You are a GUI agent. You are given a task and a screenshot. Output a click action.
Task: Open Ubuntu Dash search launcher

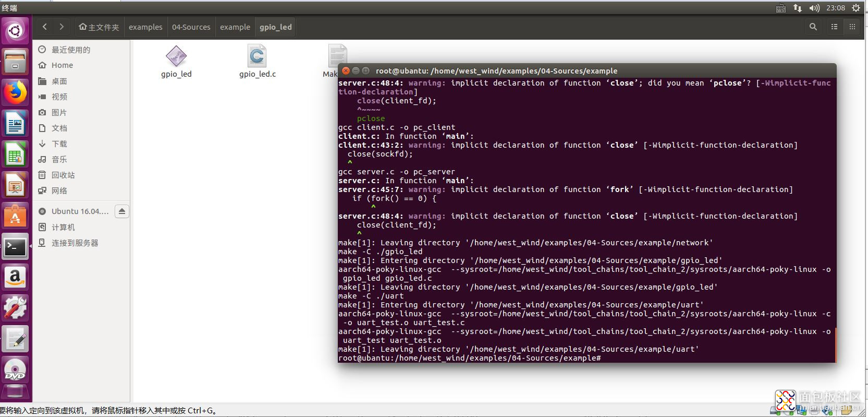coord(15,31)
